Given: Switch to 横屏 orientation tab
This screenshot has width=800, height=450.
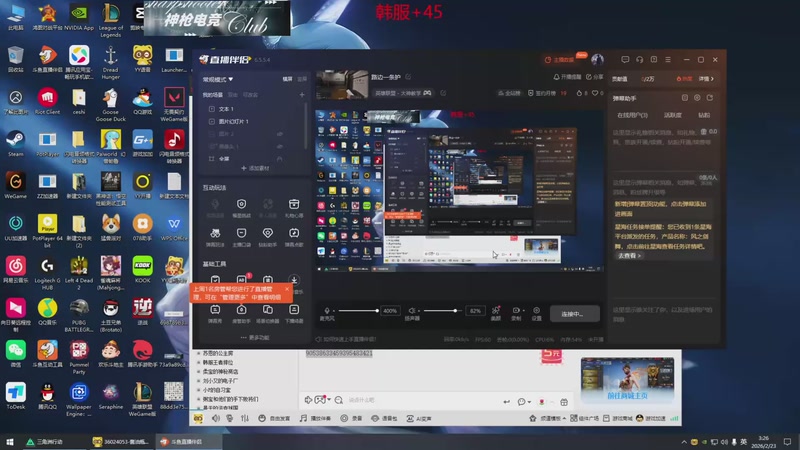Looking at the screenshot, I should coord(287,79).
